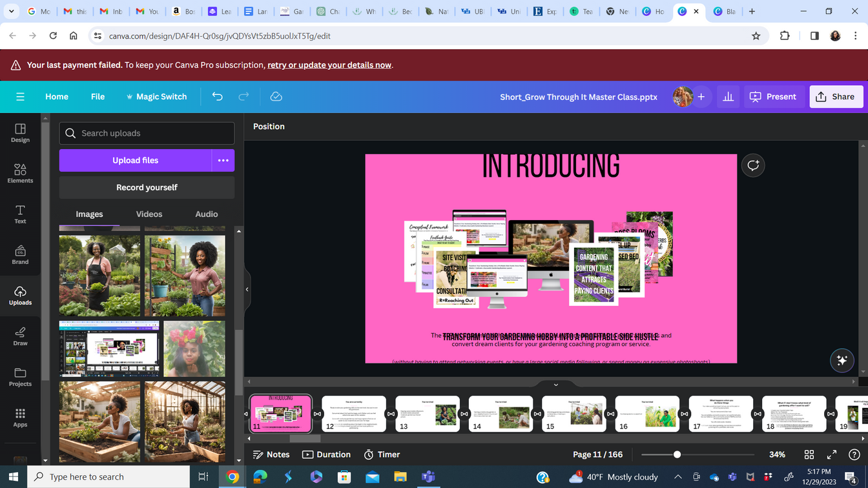Click the 34% zoom level
The height and width of the screenshot is (488, 868).
[x=777, y=454]
